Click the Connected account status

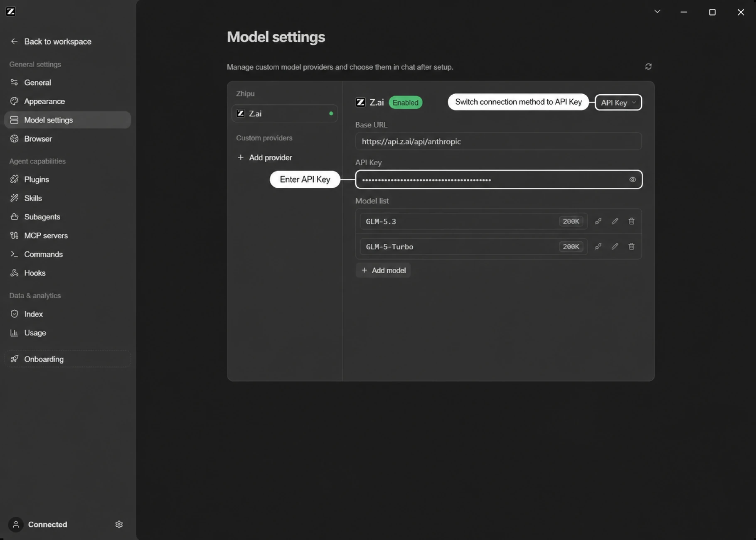47,524
